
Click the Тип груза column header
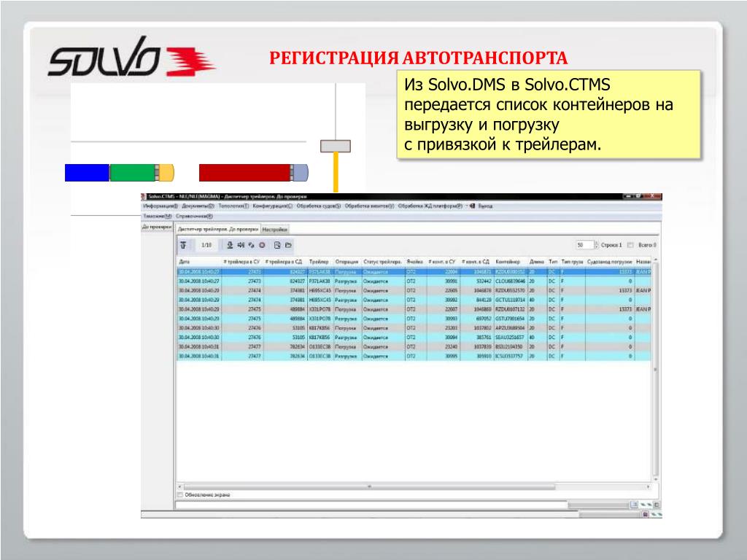tap(572, 262)
